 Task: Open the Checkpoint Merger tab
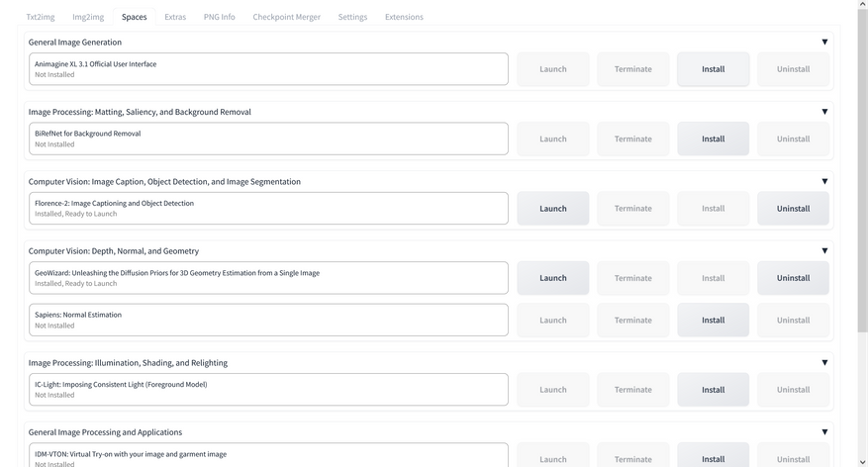(286, 17)
